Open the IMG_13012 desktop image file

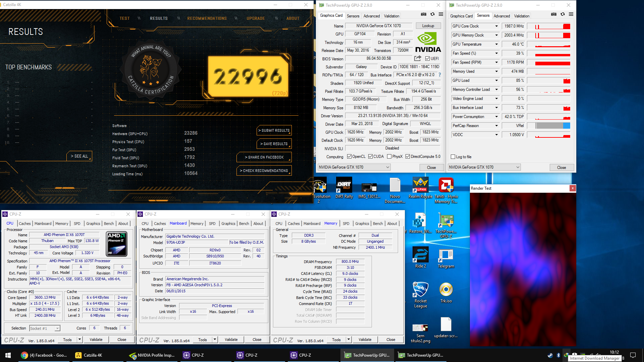[x=369, y=190]
